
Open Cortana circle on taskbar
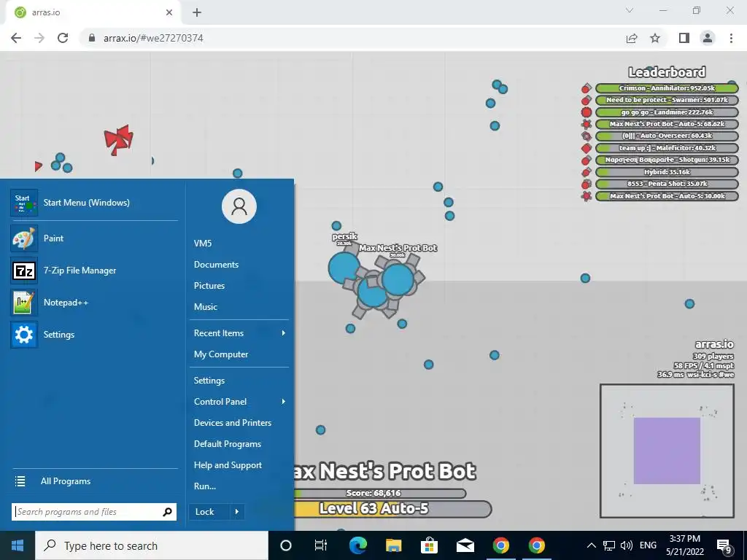coord(286,545)
